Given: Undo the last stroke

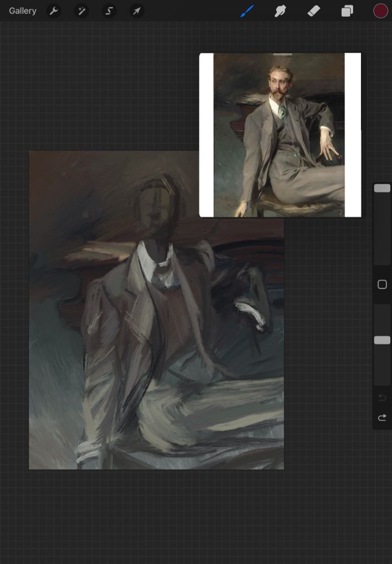Looking at the screenshot, I should 382,398.
